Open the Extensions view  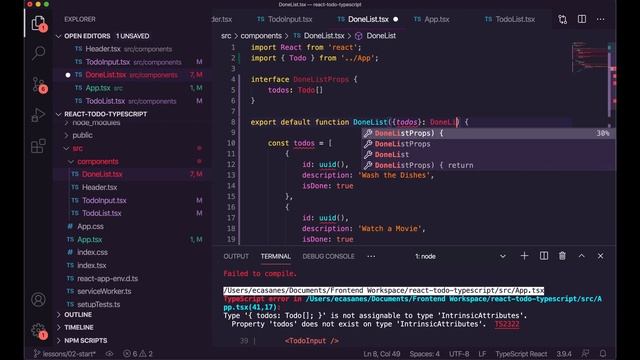(38, 146)
